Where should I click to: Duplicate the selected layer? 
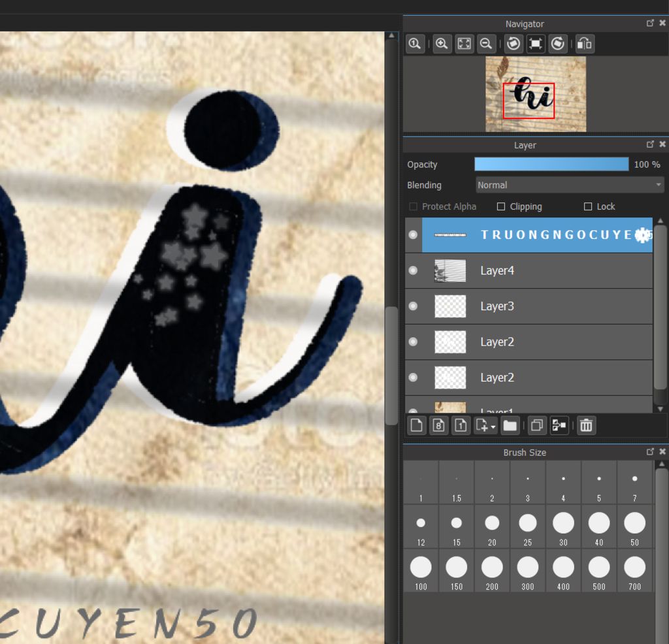click(537, 425)
